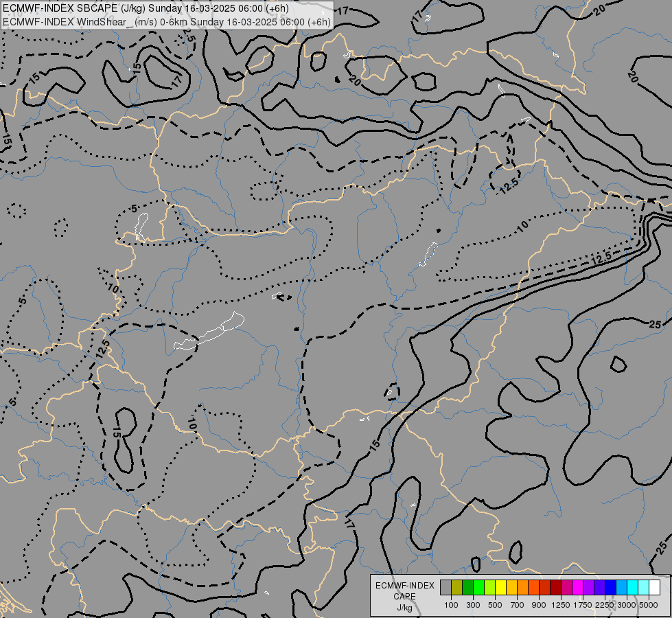Image resolution: width=672 pixels, height=618 pixels.
Task: Choose the dark red swatch before 1250
Action: [x=555, y=587]
